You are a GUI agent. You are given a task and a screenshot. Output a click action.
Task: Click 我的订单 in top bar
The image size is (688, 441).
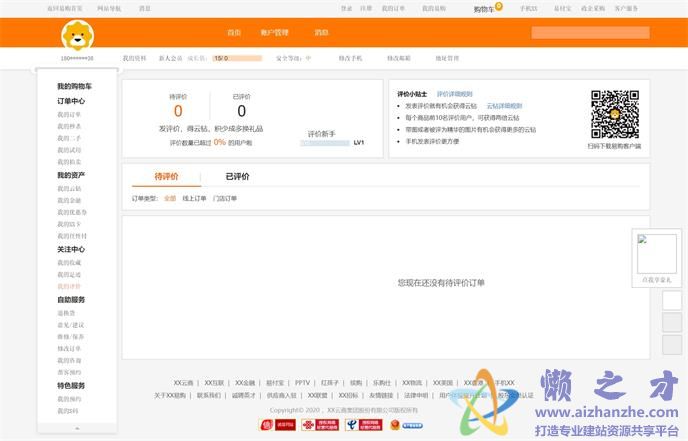pyautogui.click(x=393, y=8)
